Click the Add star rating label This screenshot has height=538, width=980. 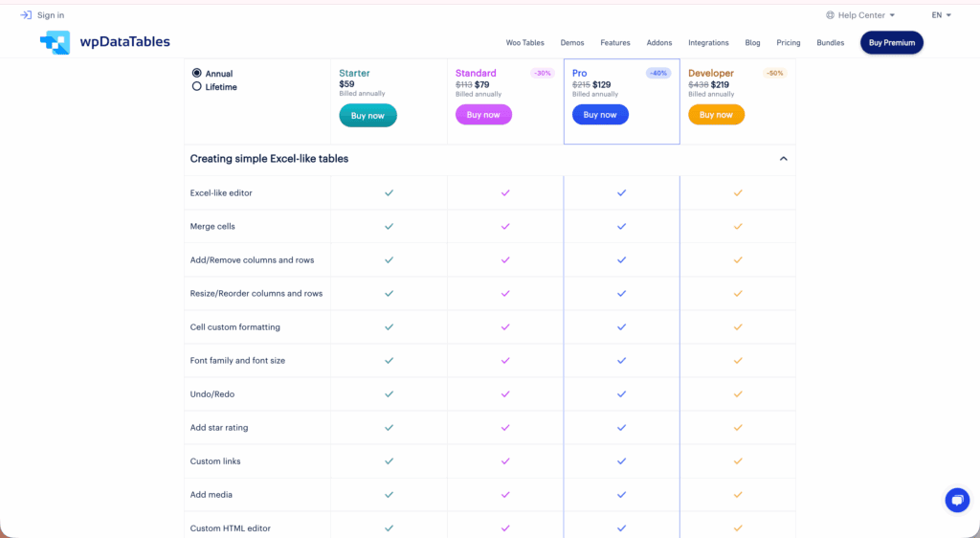(x=219, y=427)
